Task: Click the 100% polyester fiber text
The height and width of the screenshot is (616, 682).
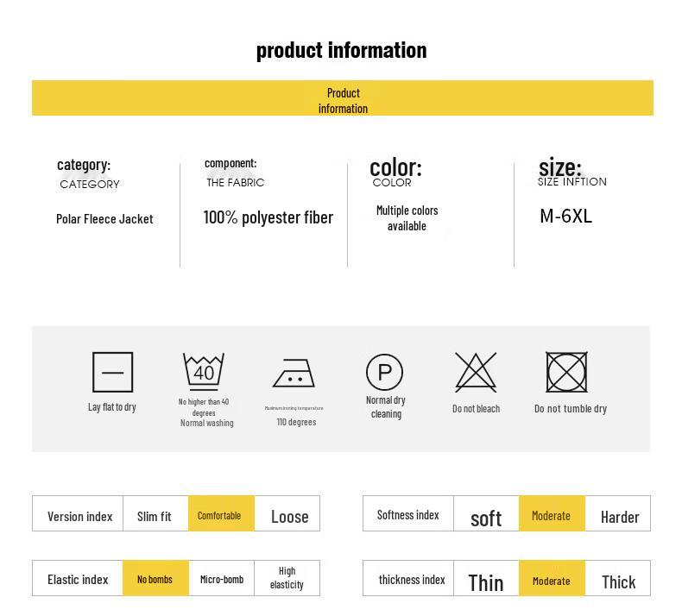Action: tap(268, 217)
